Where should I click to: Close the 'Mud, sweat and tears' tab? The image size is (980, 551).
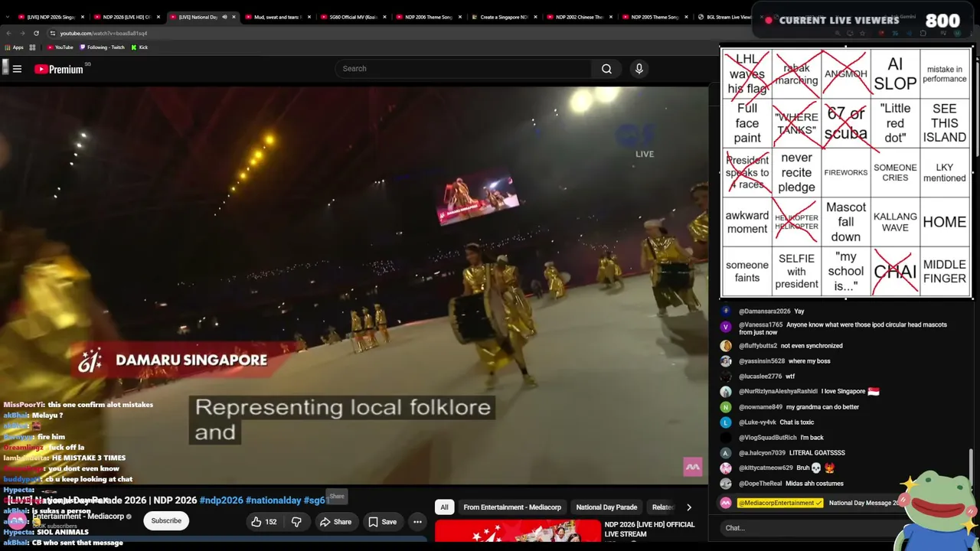[309, 17]
